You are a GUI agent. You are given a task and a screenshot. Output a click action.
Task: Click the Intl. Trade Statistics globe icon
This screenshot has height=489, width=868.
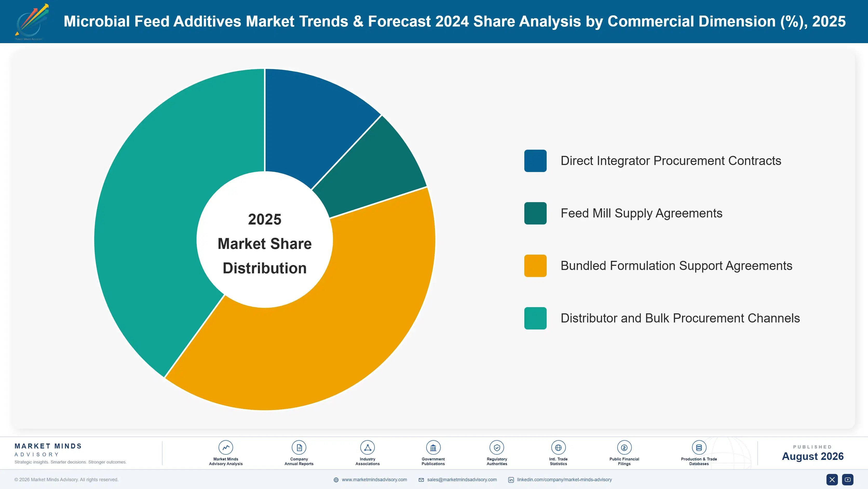(x=558, y=447)
